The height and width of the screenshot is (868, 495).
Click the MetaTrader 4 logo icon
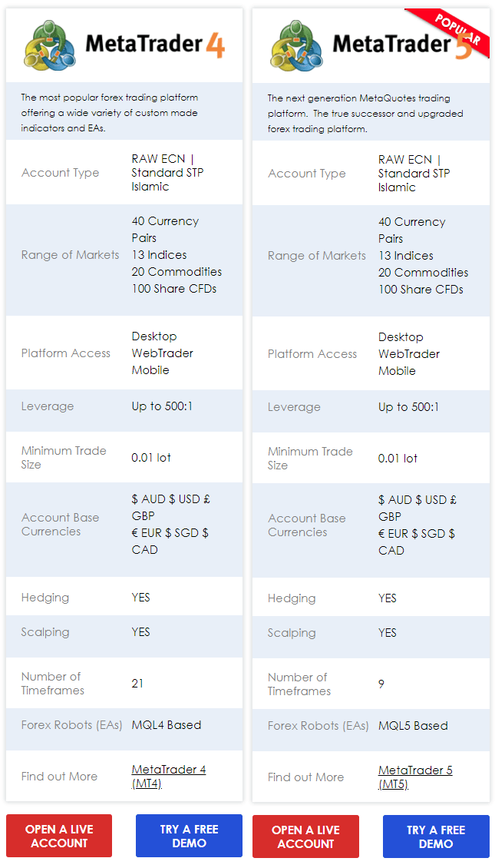(51, 45)
